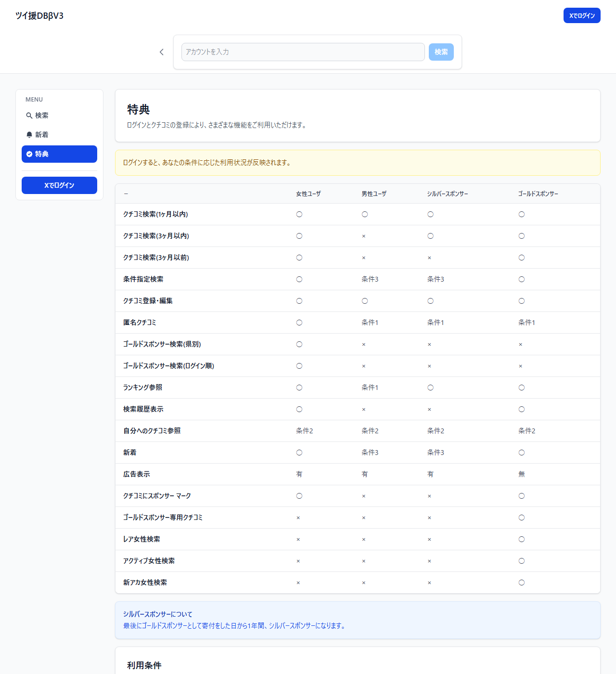Click 無 in 広告表示 ゴールドスポンサー cell
Screen dimensions: 616x674
tap(521, 474)
